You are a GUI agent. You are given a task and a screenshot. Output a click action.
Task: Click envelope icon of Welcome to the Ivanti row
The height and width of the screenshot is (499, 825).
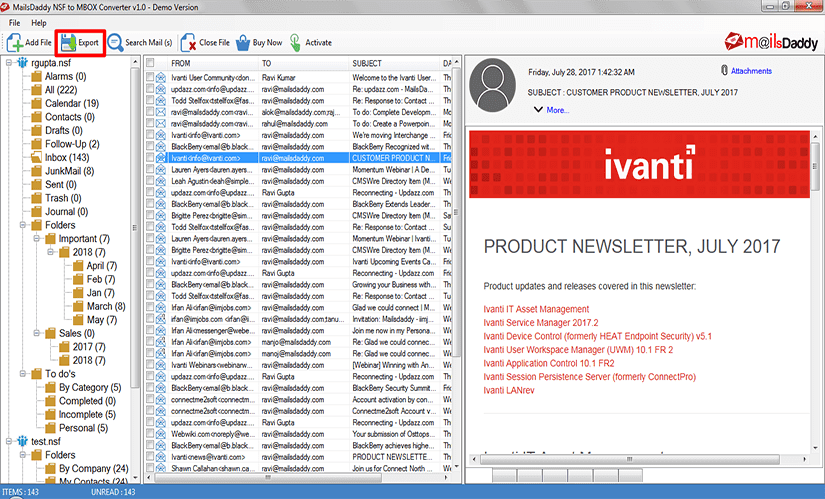coord(160,77)
